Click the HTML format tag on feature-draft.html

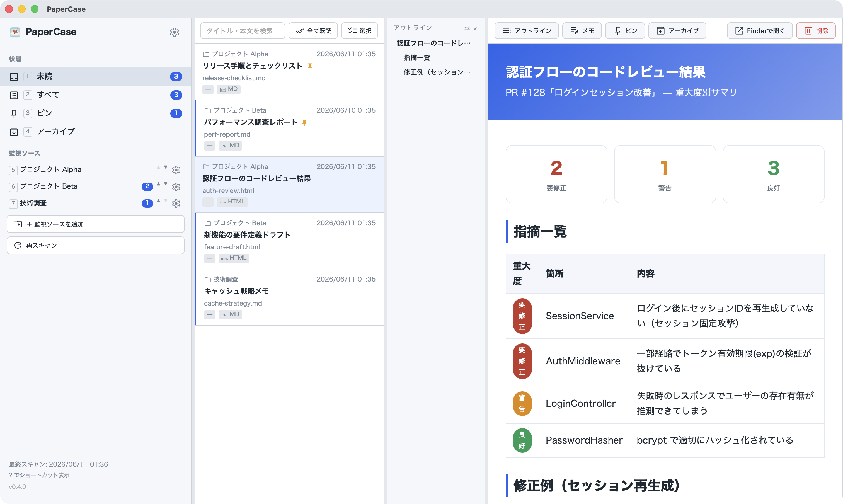(234, 258)
